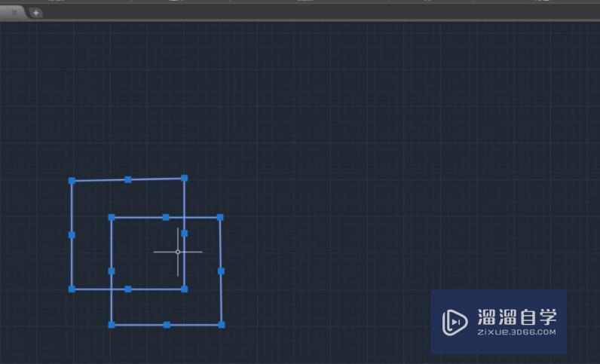The height and width of the screenshot is (364, 600).
Task: Select bottom-right corner grip of lower-right rectangle
Action: [x=222, y=325]
